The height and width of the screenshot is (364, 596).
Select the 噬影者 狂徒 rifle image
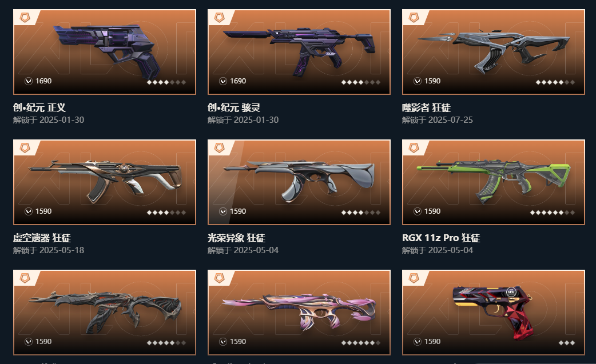tap(494, 51)
